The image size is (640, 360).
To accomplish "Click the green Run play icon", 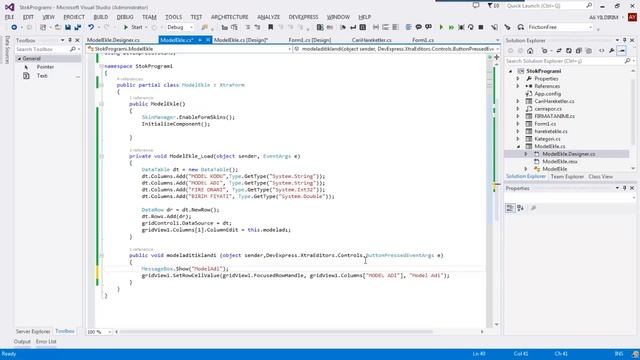I will (x=441, y=27).
